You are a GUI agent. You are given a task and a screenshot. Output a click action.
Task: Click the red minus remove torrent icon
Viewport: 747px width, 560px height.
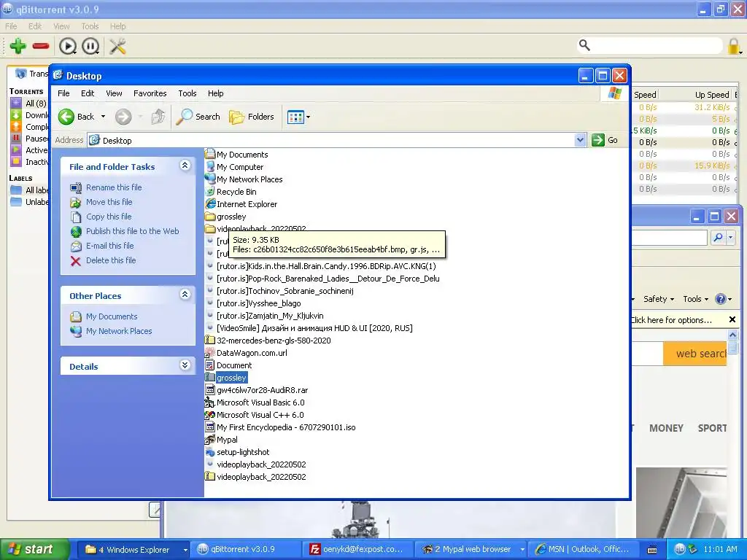tap(41, 46)
